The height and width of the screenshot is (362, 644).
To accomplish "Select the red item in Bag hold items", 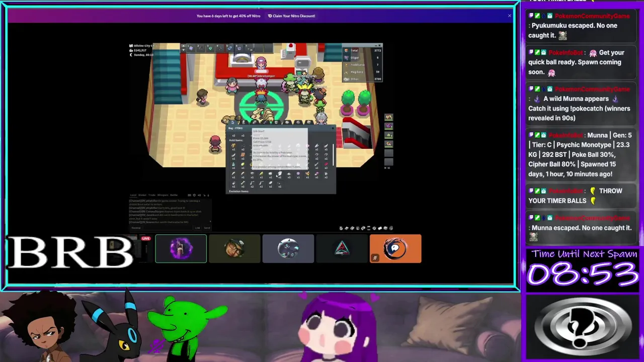I will 326,164.
